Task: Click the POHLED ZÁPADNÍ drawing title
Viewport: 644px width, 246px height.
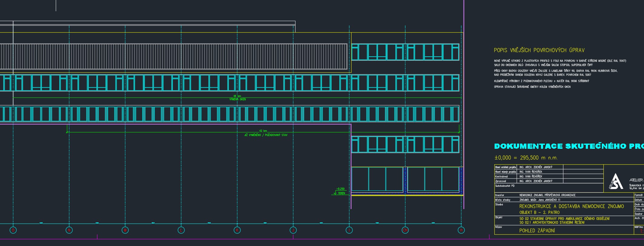Action: (x=537, y=231)
